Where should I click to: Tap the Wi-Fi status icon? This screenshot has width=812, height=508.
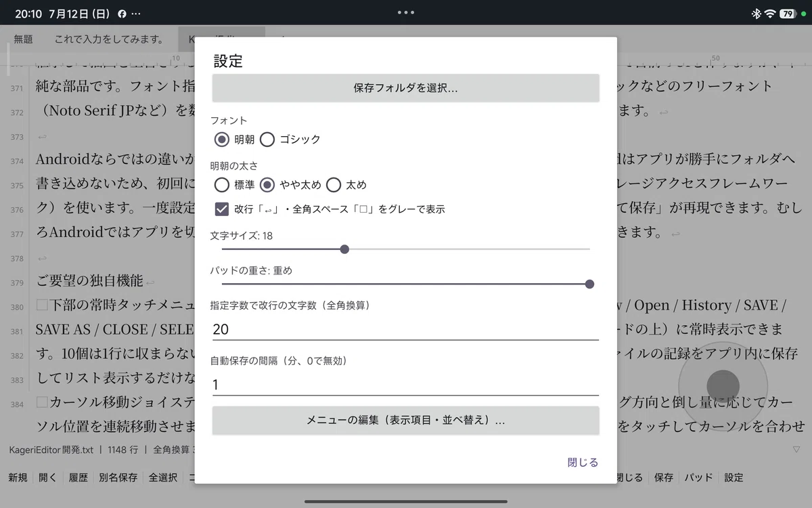pyautogui.click(x=770, y=14)
